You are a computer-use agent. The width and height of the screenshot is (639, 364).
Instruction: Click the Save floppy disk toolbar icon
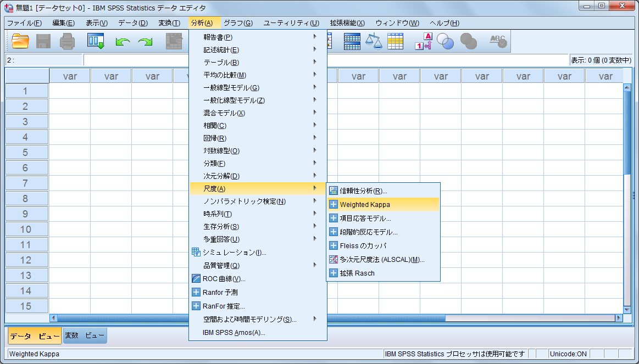click(43, 41)
